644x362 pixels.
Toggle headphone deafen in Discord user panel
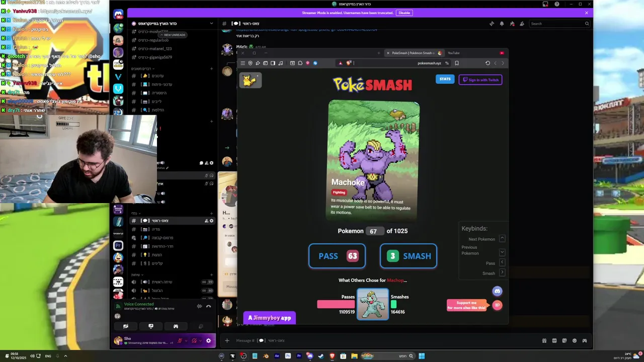pos(194,340)
